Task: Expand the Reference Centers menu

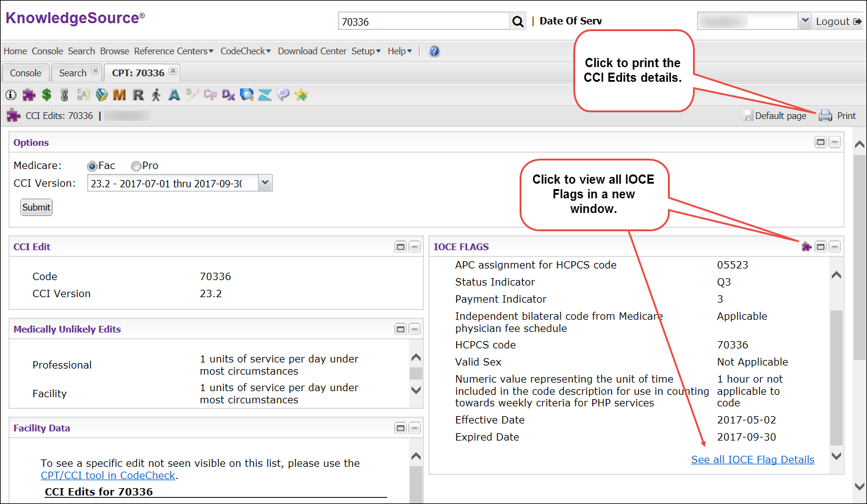Action: (x=174, y=51)
